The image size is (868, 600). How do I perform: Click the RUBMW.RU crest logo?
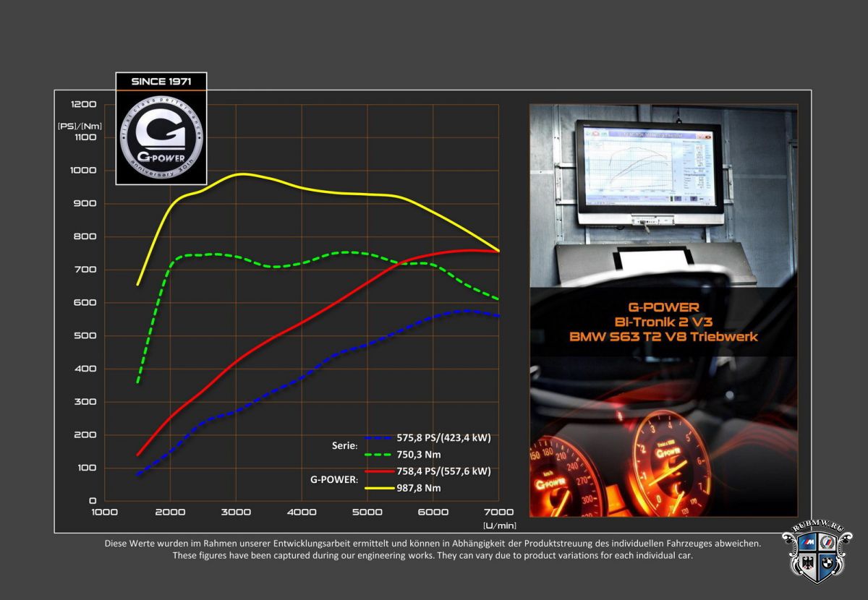click(819, 552)
